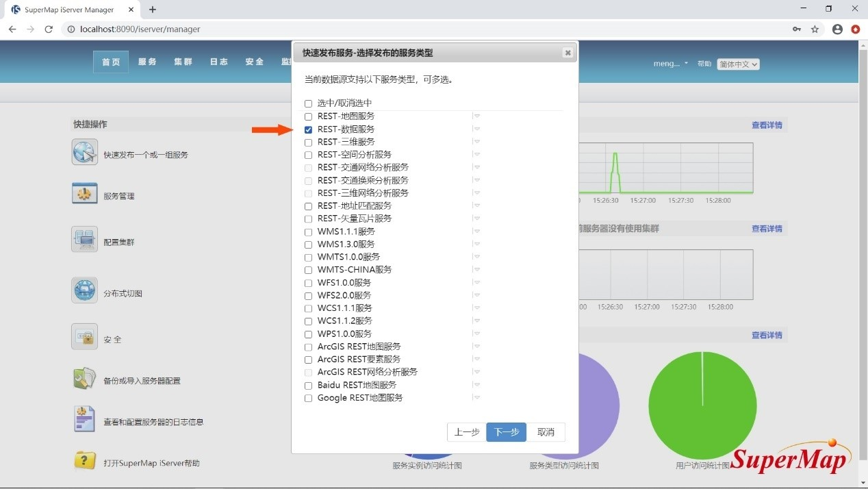
Task: Check REST-空间分析服务 checkbox
Action: (x=308, y=155)
